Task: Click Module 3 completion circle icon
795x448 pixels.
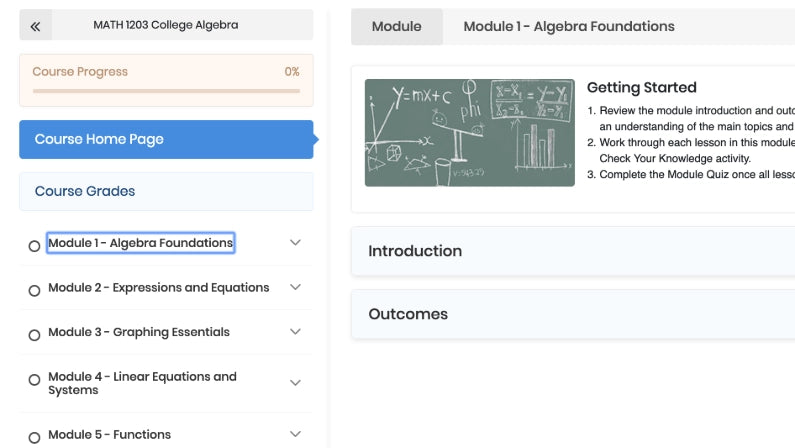Action: coord(34,335)
